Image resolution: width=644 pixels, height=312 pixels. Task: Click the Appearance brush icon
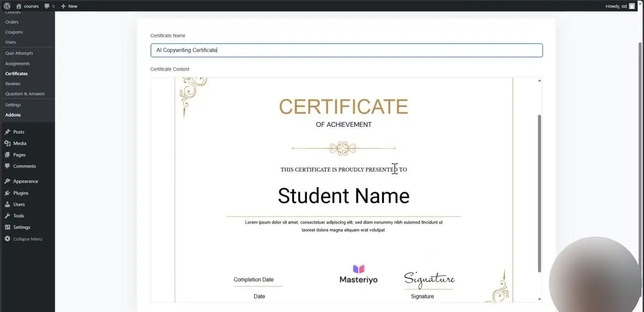[x=7, y=181]
